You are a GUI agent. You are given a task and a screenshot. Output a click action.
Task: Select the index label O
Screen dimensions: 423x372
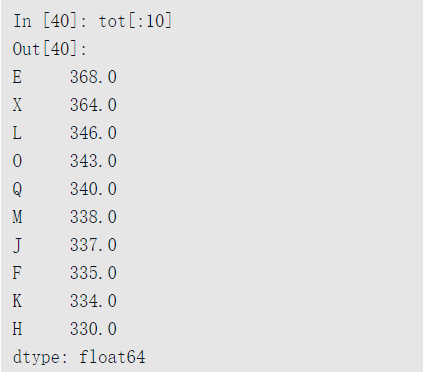point(17,161)
